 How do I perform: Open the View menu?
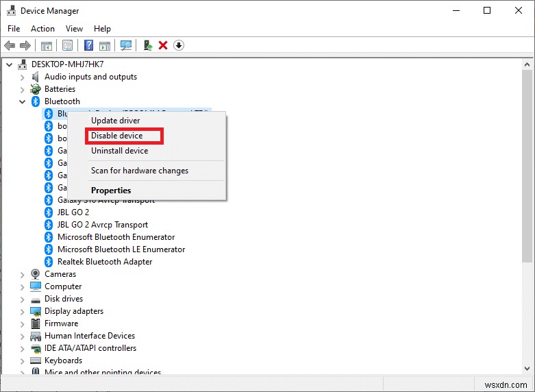[x=74, y=29]
